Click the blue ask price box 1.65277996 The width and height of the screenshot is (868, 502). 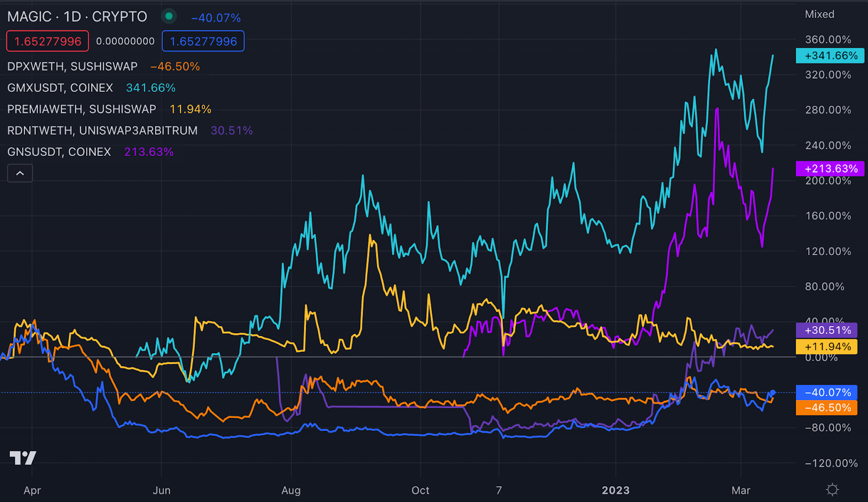(x=203, y=41)
